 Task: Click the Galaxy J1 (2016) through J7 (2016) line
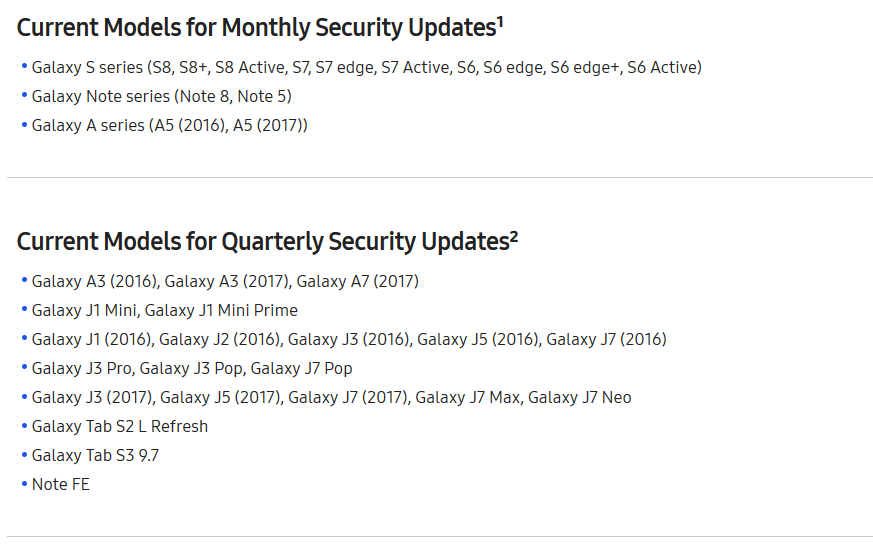tap(349, 339)
